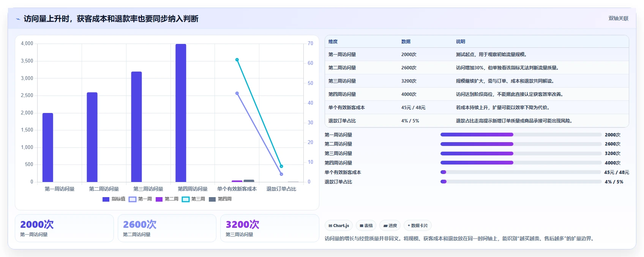Click the Chart.js chip icon
644x257 pixels.
(x=330, y=226)
